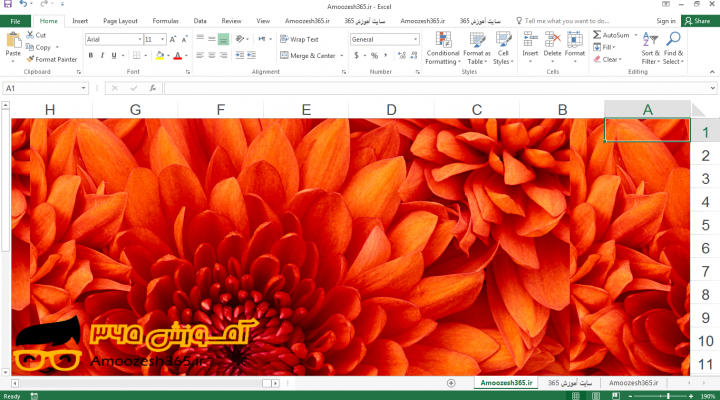Click the Copy command
Image resolution: width=720 pixels, height=400 pixels.
click(x=39, y=47)
